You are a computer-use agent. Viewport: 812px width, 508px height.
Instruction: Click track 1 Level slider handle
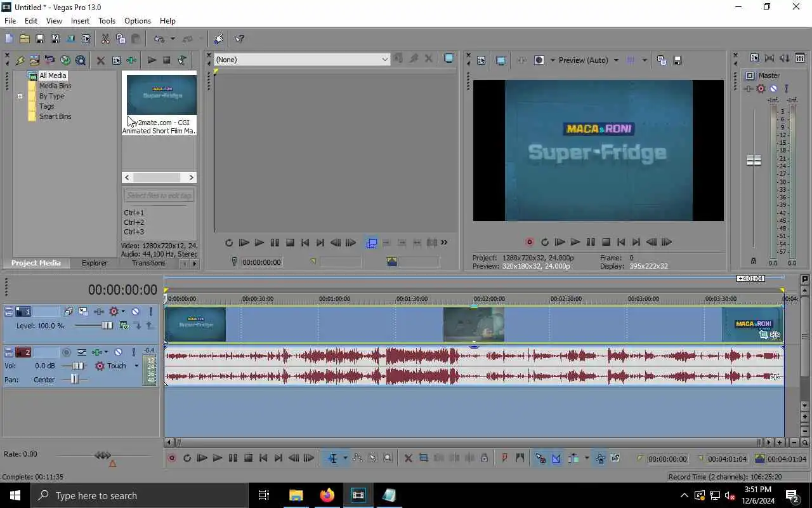pos(107,326)
